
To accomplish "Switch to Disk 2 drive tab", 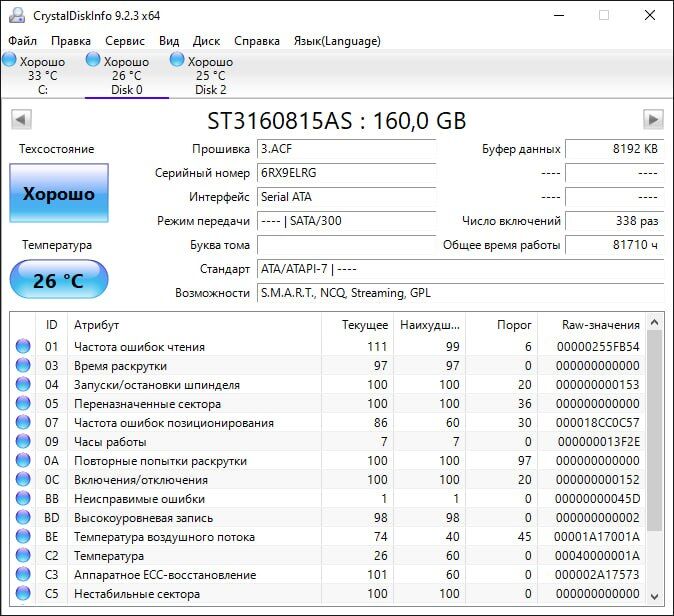I will coord(210,76).
